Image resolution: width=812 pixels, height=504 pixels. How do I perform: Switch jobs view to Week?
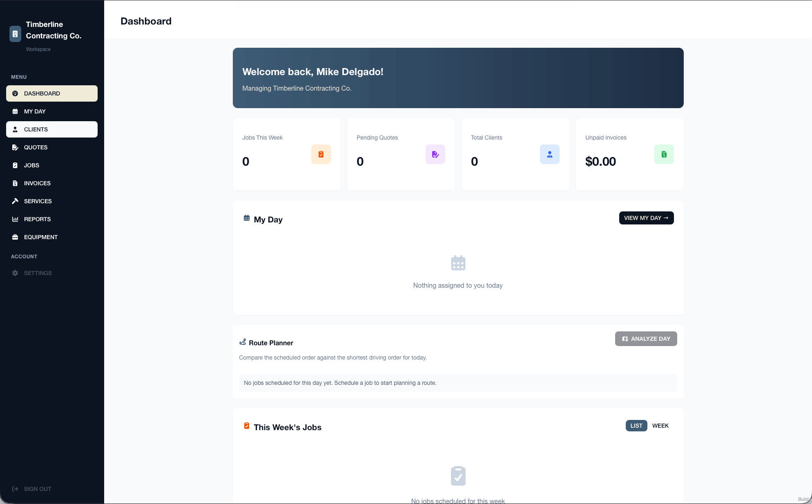point(660,426)
